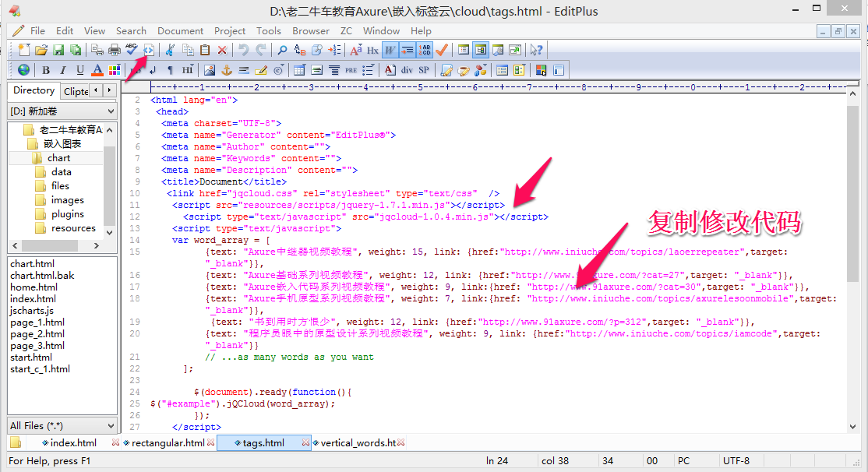The width and height of the screenshot is (868, 472).
Task: Open the Document menu
Action: click(x=181, y=31)
